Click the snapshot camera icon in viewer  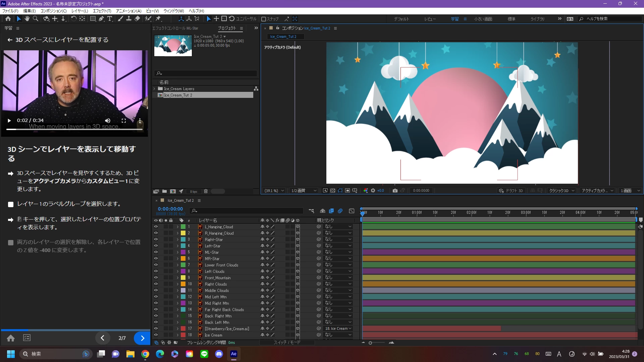[395, 190]
